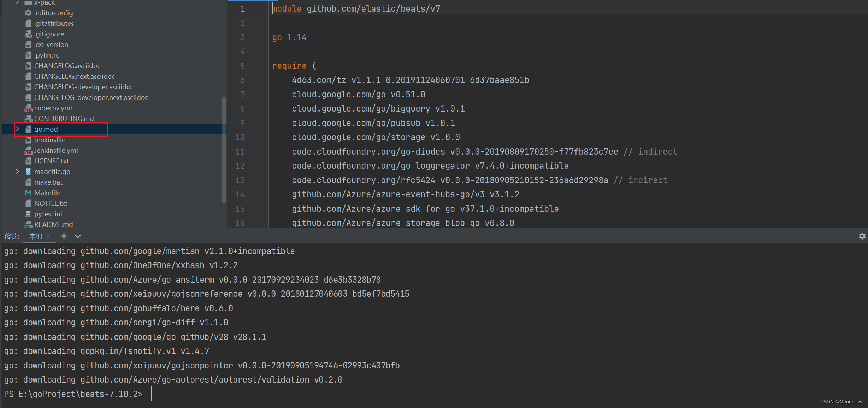
Task: Click the NOTICE.txt file icon
Action: point(28,203)
